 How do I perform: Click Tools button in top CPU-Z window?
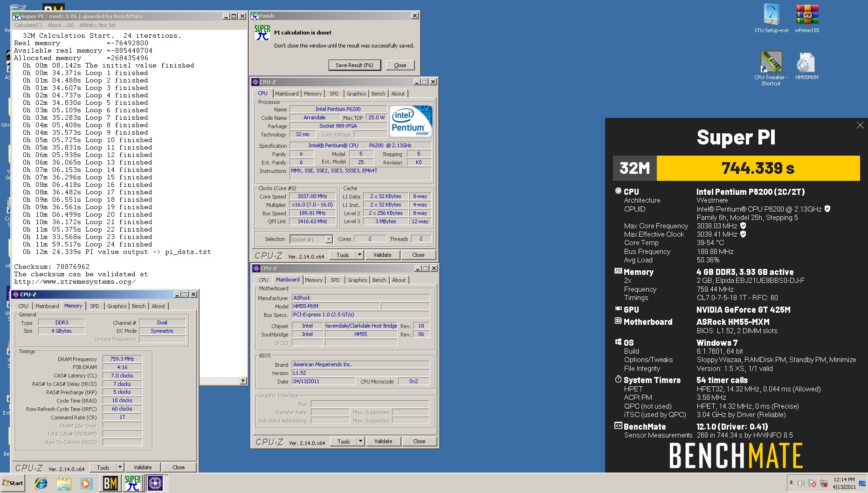click(x=343, y=255)
